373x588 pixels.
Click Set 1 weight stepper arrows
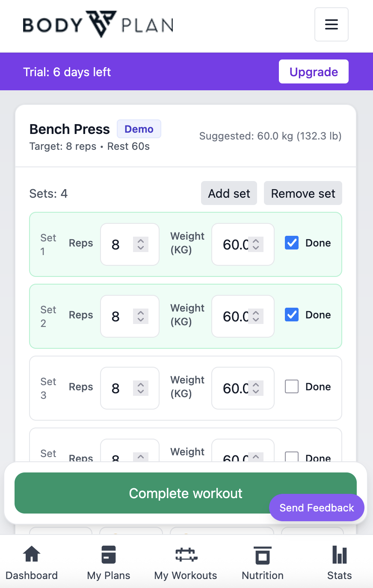pos(256,244)
